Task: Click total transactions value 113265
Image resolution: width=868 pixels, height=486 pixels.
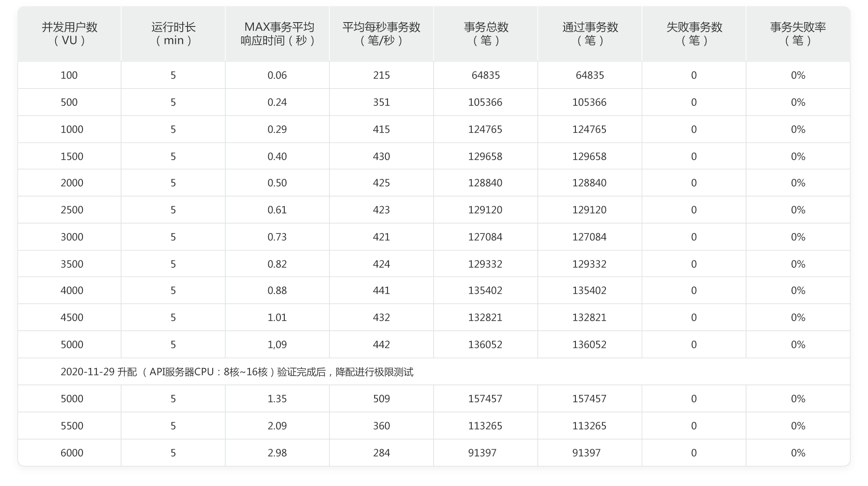Action: point(485,426)
